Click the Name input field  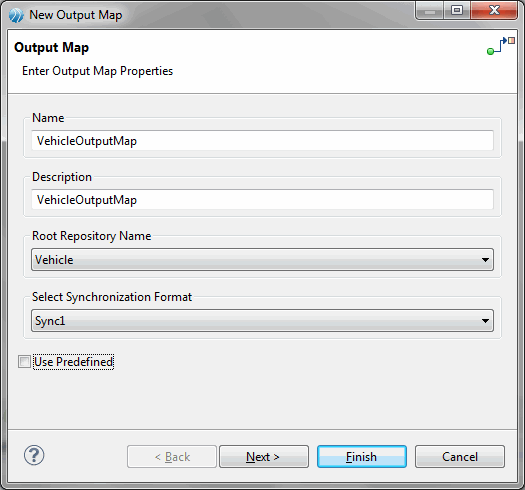tap(262, 141)
